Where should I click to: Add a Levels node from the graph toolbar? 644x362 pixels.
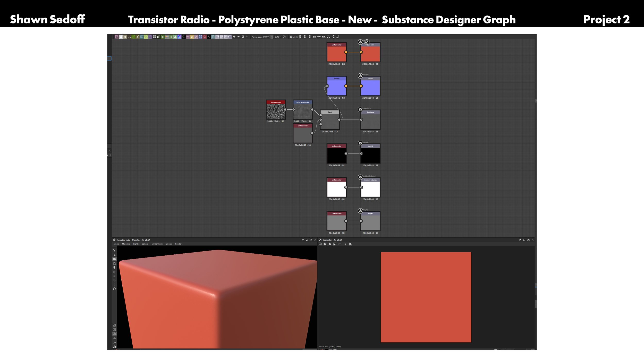click(175, 37)
